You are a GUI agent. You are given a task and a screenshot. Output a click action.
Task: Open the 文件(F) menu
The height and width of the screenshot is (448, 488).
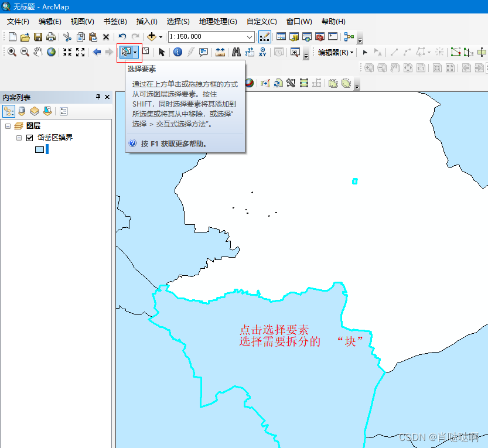click(x=18, y=22)
